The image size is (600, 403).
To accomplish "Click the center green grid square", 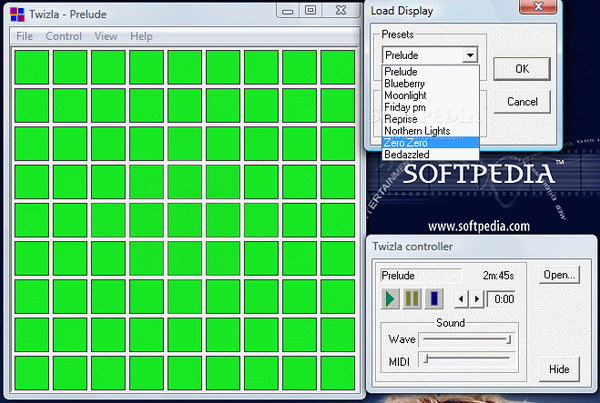I will 185,220.
